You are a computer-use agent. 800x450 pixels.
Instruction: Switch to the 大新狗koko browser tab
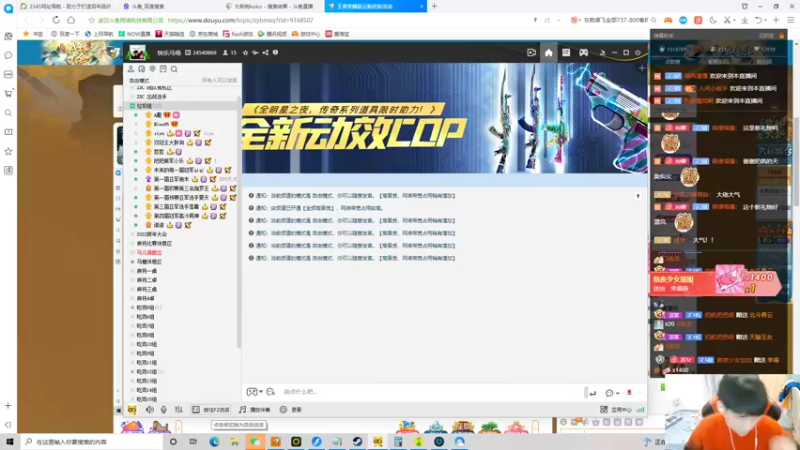point(273,6)
